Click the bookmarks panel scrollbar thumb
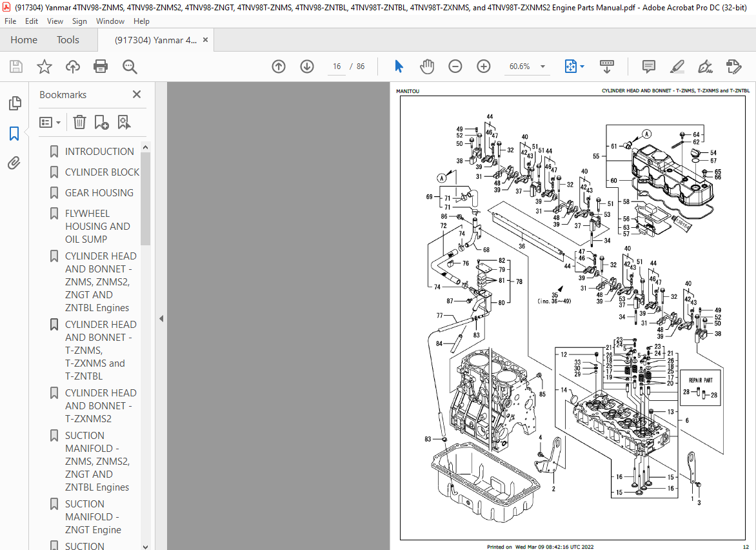756x550 pixels. pyautogui.click(x=145, y=199)
